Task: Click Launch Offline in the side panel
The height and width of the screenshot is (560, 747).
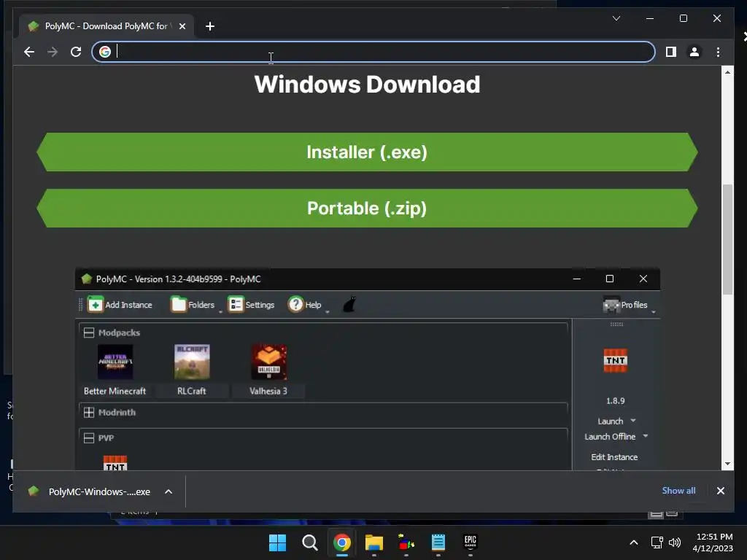Action: pyautogui.click(x=610, y=437)
